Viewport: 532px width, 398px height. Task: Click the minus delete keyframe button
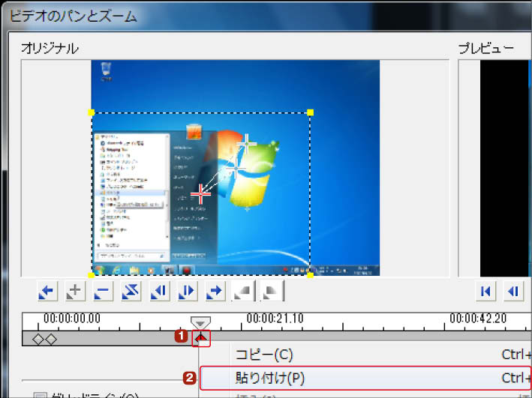pyautogui.click(x=103, y=291)
